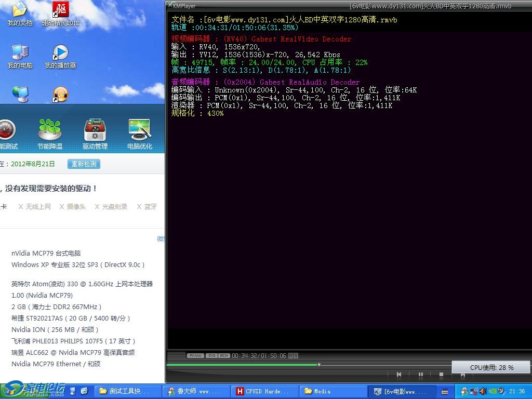Screen dimensions: 532x399
Task: Open 我的文档 desktop folder
Action: pos(20,13)
